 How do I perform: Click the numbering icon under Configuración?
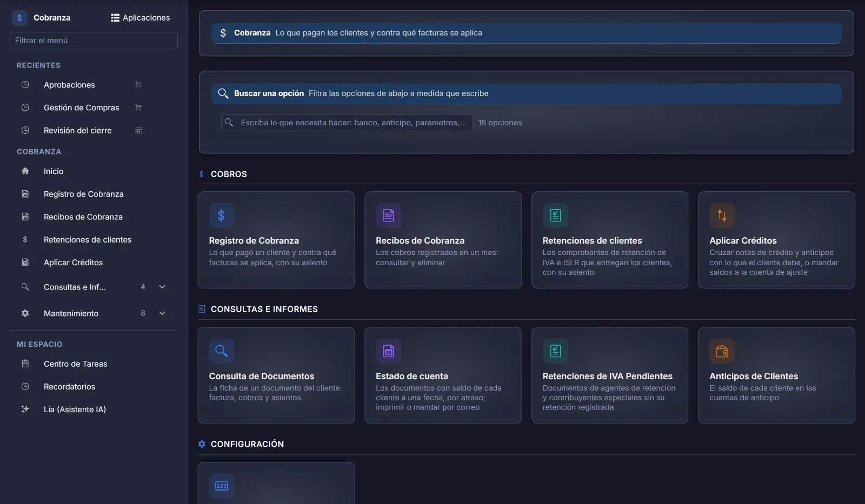pyautogui.click(x=222, y=486)
